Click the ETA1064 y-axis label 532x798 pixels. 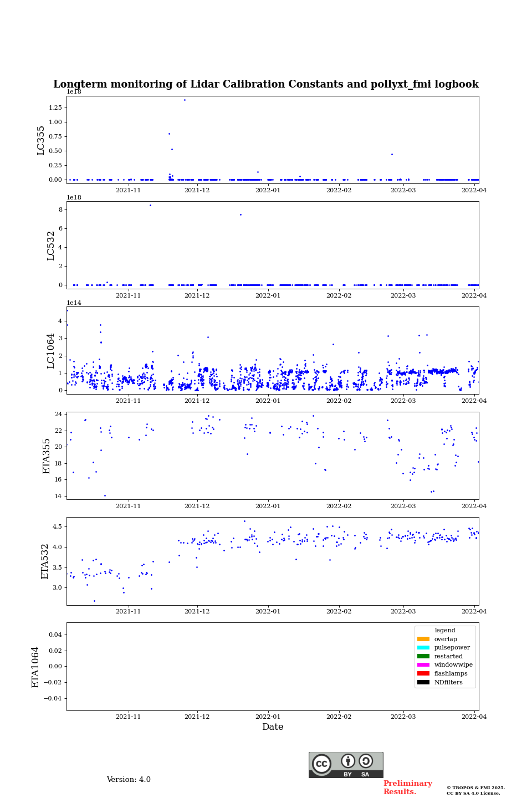pos(35,667)
